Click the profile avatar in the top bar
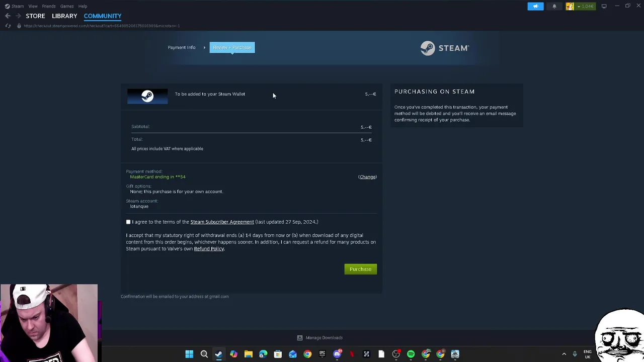Screen dimensions: 644x362 (x=570, y=6)
